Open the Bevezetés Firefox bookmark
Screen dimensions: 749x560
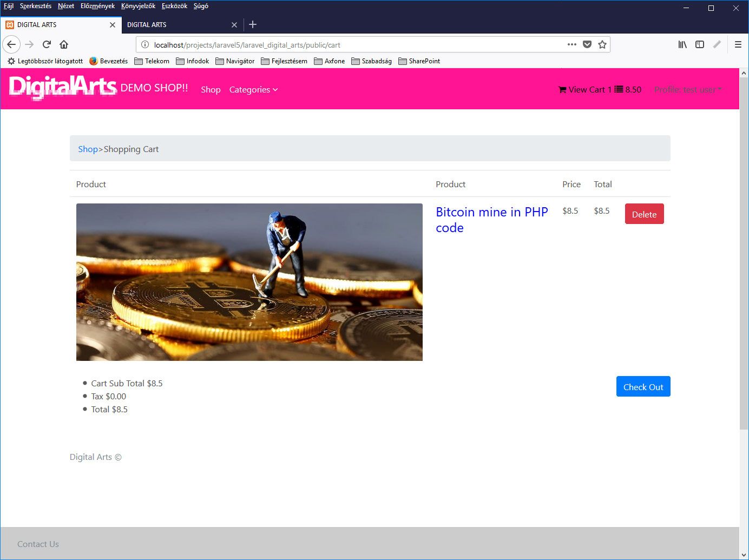coord(109,61)
